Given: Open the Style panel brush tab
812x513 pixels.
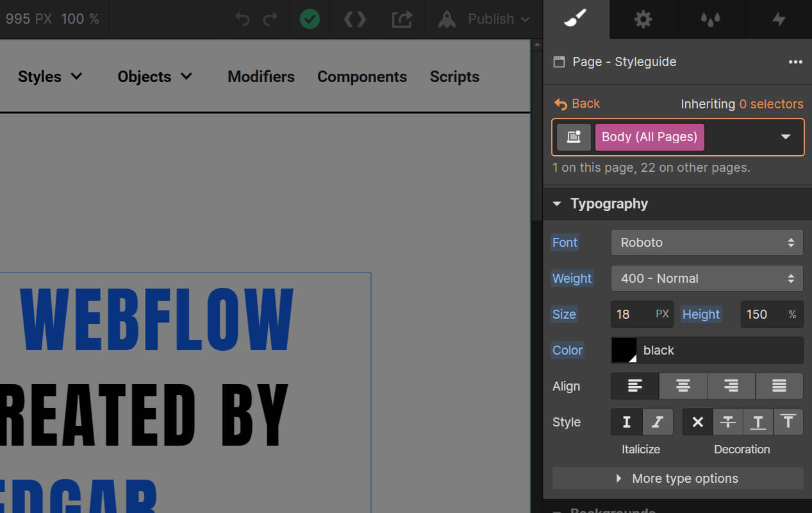Looking at the screenshot, I should (576, 19).
